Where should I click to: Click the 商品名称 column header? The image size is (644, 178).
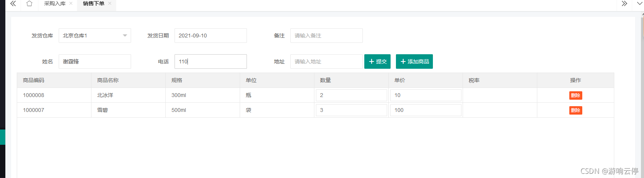click(128, 80)
